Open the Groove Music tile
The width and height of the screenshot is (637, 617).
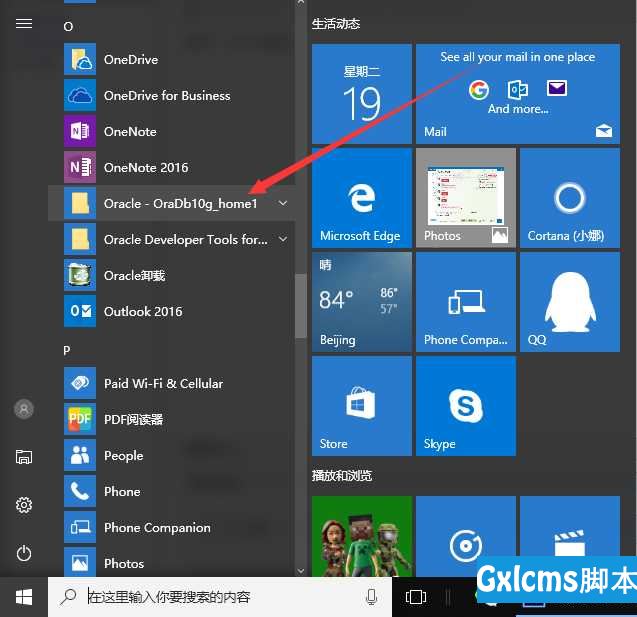(x=466, y=536)
